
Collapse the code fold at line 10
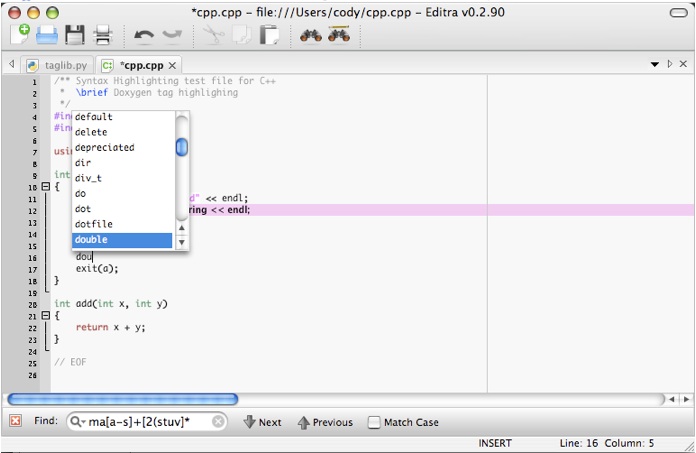click(x=45, y=187)
